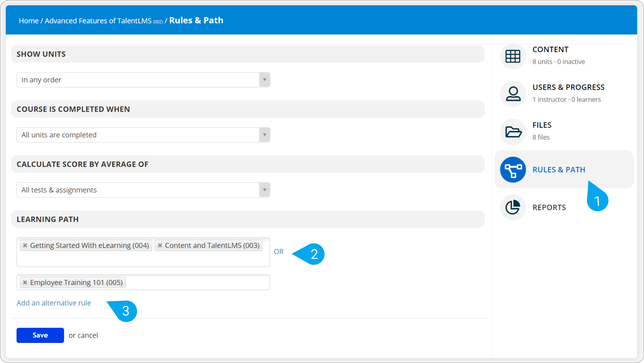The image size is (644, 363).
Task: Remove Content and TalentLMS (003) tag
Action: tap(160, 245)
